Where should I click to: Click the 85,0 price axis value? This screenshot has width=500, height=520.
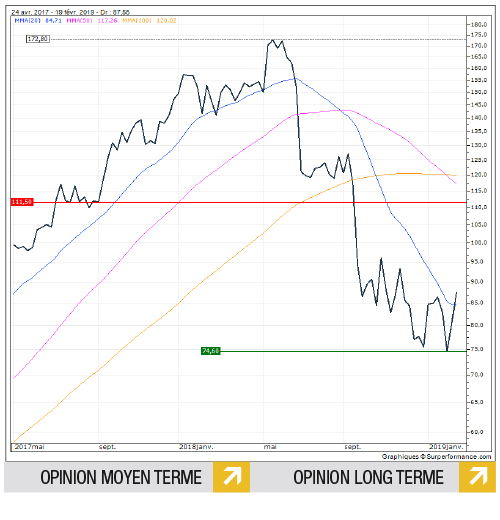point(477,303)
